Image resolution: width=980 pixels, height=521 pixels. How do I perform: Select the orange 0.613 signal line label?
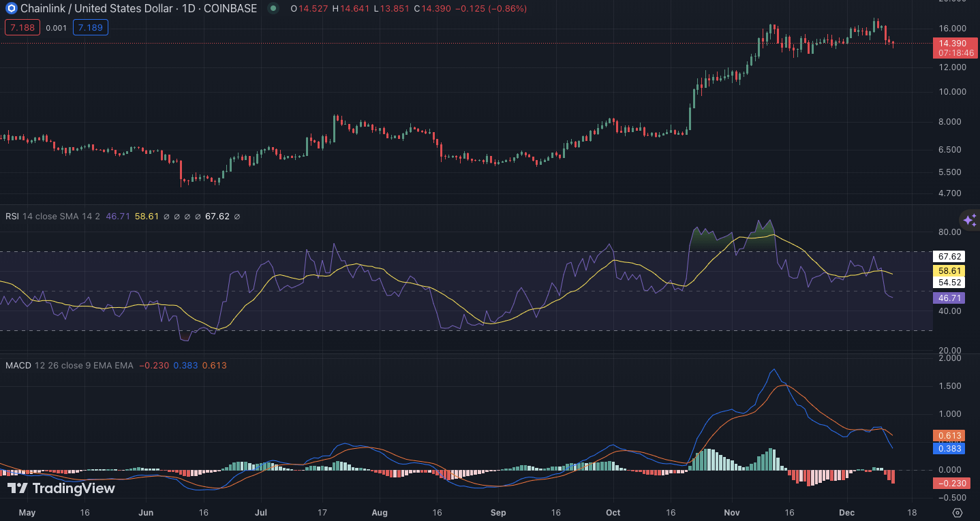pyautogui.click(x=949, y=436)
